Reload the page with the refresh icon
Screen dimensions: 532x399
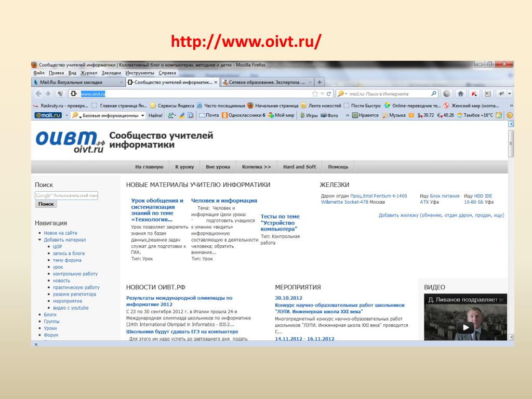click(329, 94)
